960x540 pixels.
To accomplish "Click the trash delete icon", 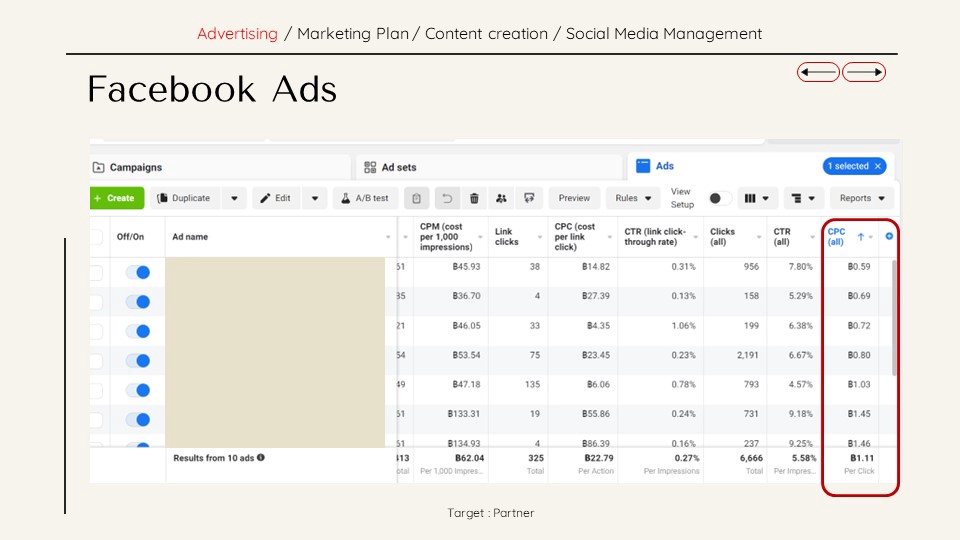I will click(x=474, y=198).
